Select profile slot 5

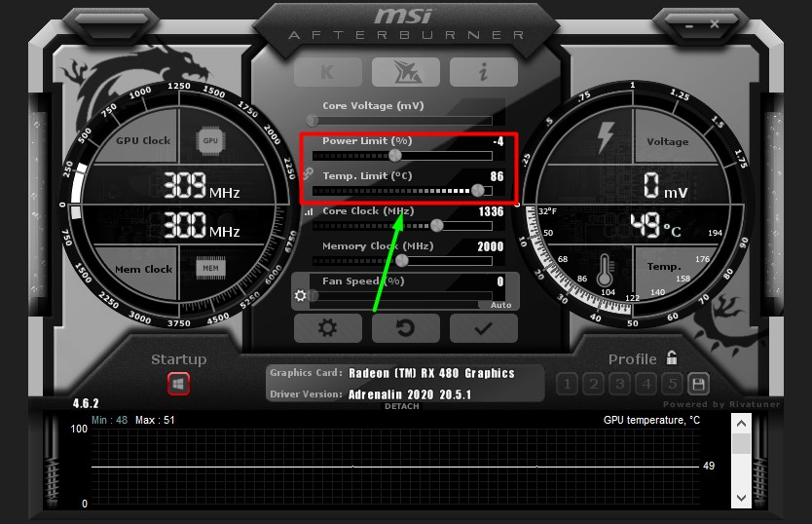click(672, 384)
